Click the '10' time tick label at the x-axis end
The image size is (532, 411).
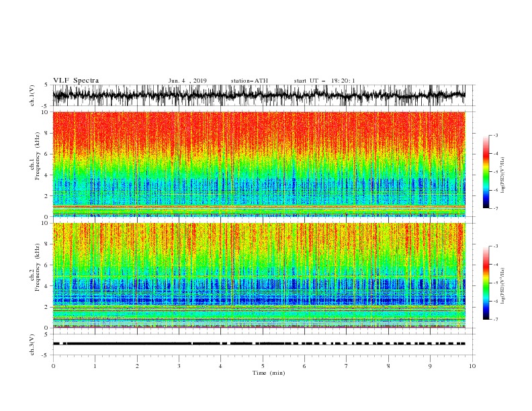[472, 366]
